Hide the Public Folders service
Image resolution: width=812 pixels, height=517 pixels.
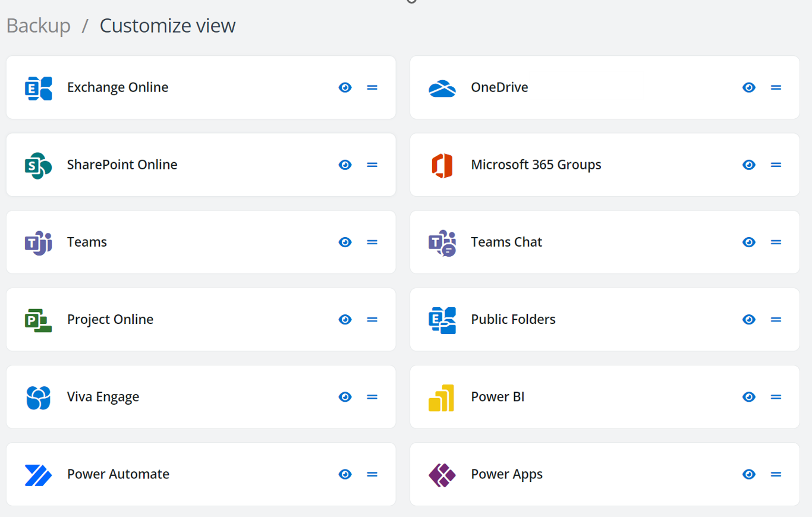748,320
